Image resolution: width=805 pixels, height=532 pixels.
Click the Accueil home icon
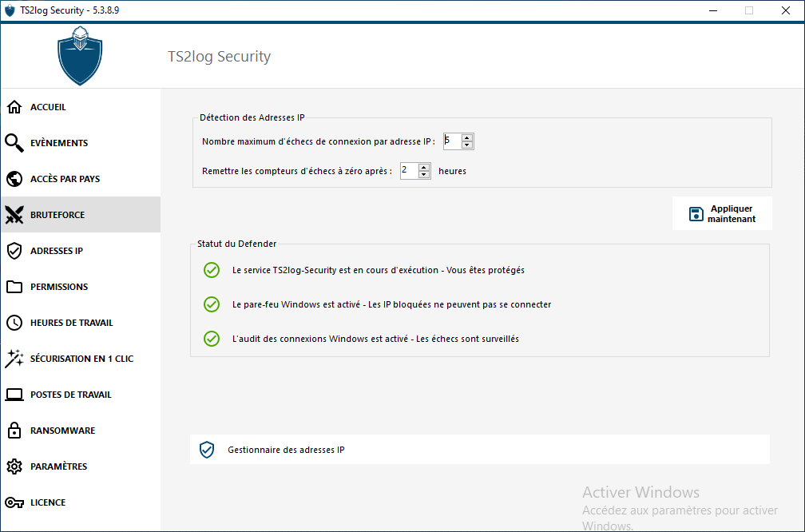[x=14, y=107]
